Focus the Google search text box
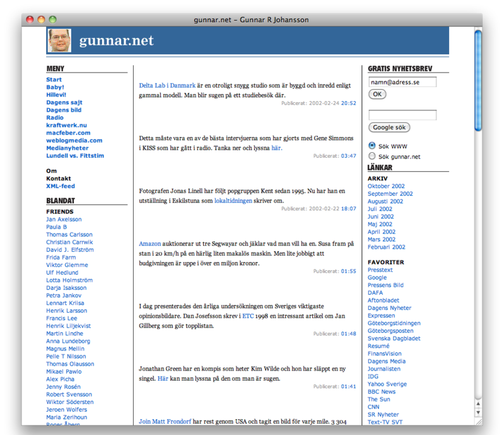This screenshot has width=504, height=435. [402, 115]
